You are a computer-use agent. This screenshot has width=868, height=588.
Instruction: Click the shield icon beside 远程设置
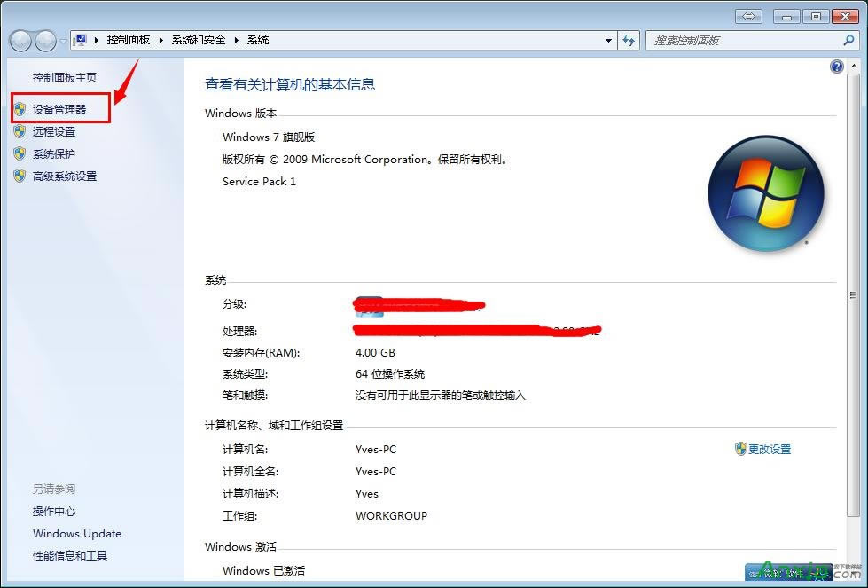pyautogui.click(x=20, y=131)
